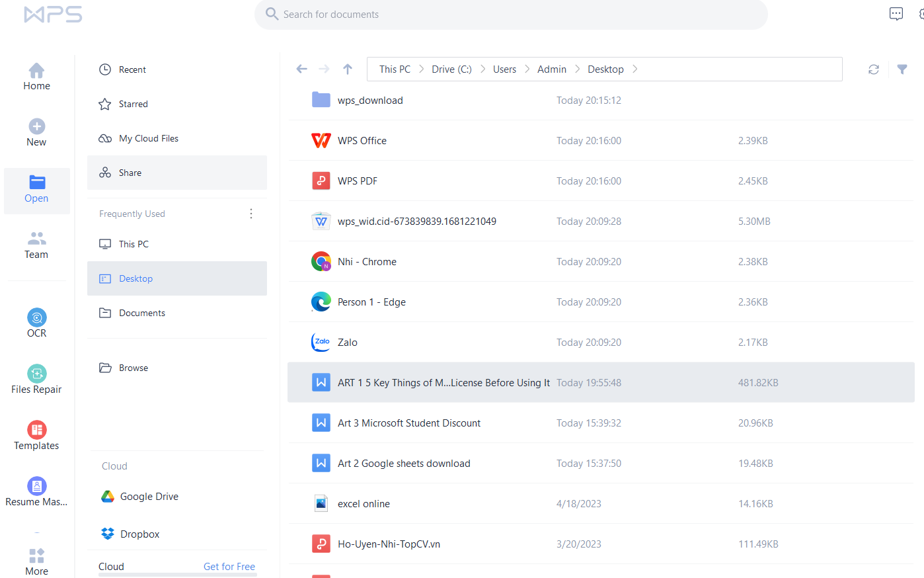Refresh the file list
The height and width of the screenshot is (578, 924).
point(874,69)
